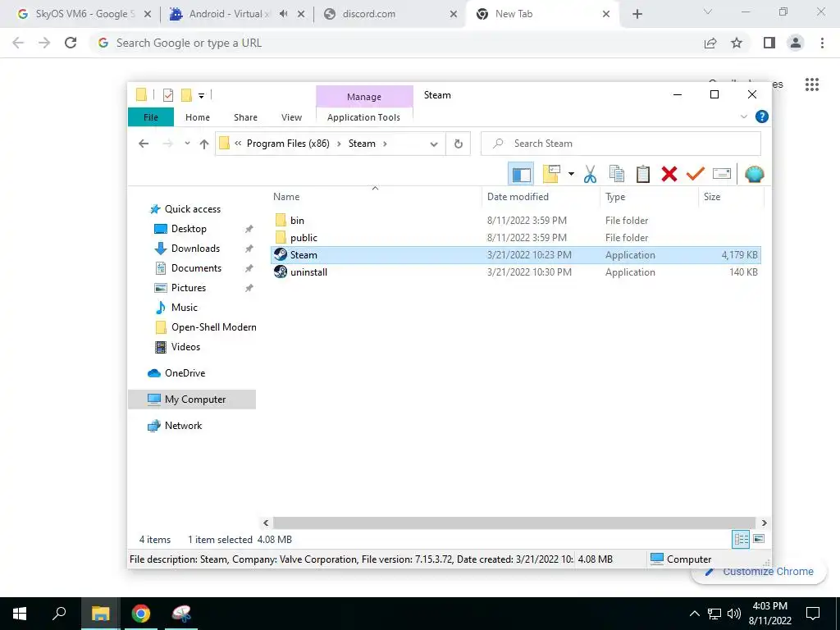Click the Paste clipboard icon

tap(643, 174)
